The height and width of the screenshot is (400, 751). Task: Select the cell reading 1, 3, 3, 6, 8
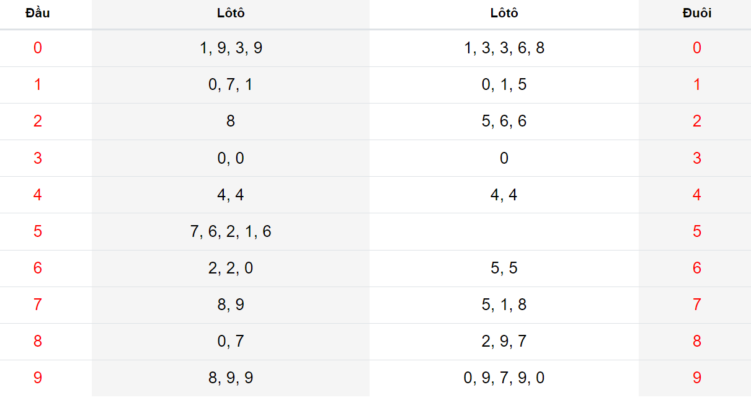504,48
